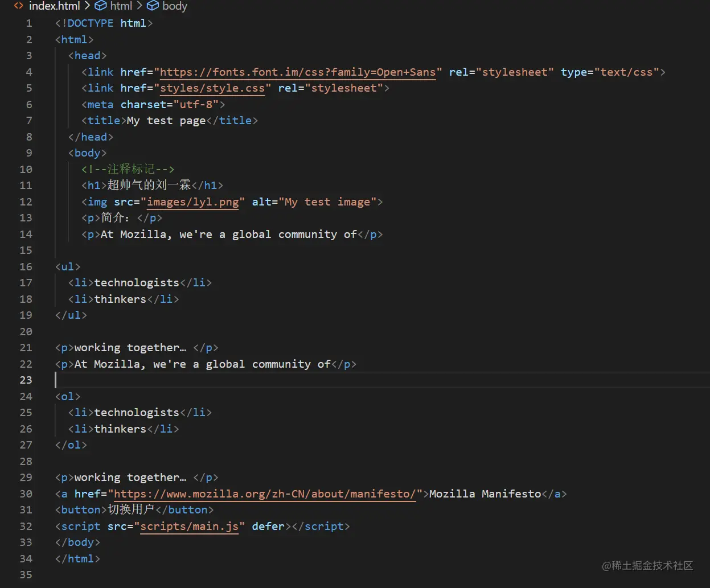Click the "Mozilla Manifesto" anchor text
The width and height of the screenshot is (710, 588).
tap(485, 494)
